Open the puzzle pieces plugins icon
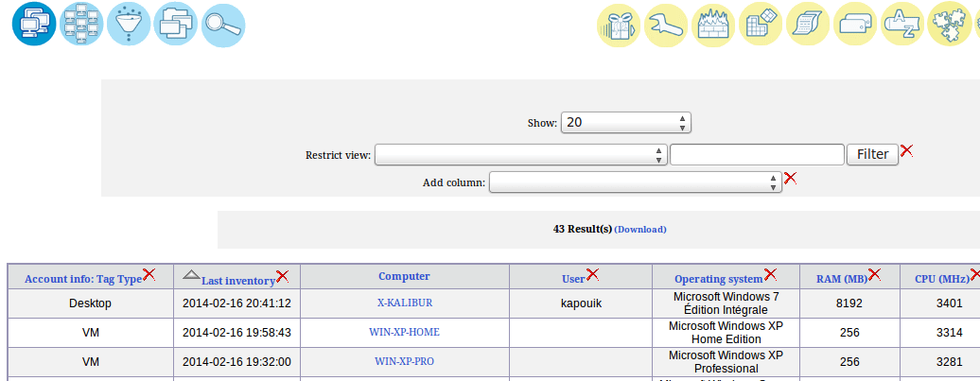Image resolution: width=980 pixels, height=381 pixels. (950, 24)
